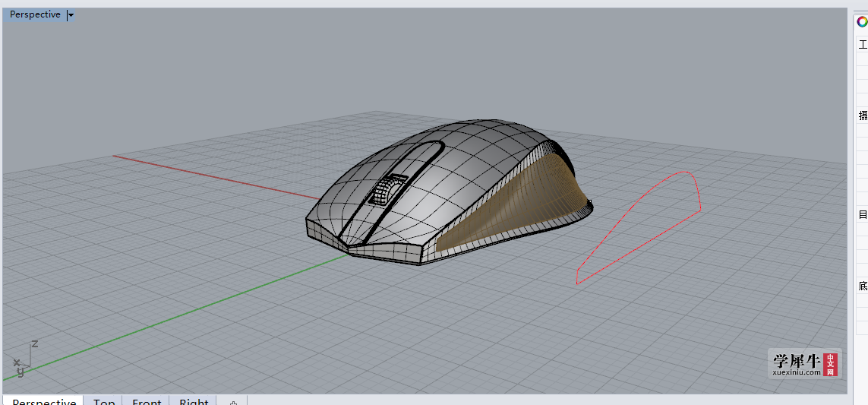Switch to the Front viewport tab
This screenshot has width=868, height=405.
coord(147,402)
